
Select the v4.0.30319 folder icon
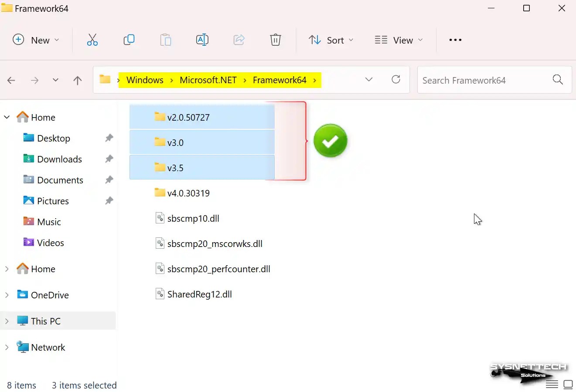(x=160, y=193)
